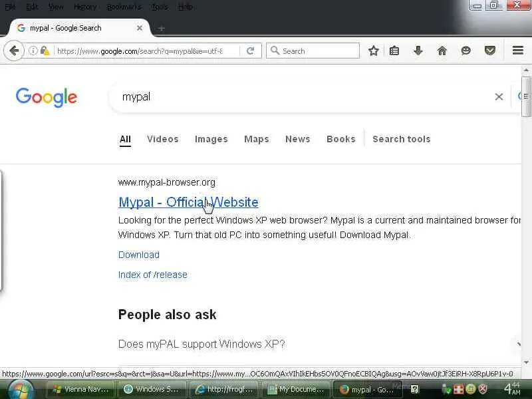
Task: Close the mypal - Google Search tab
Action: point(140,28)
